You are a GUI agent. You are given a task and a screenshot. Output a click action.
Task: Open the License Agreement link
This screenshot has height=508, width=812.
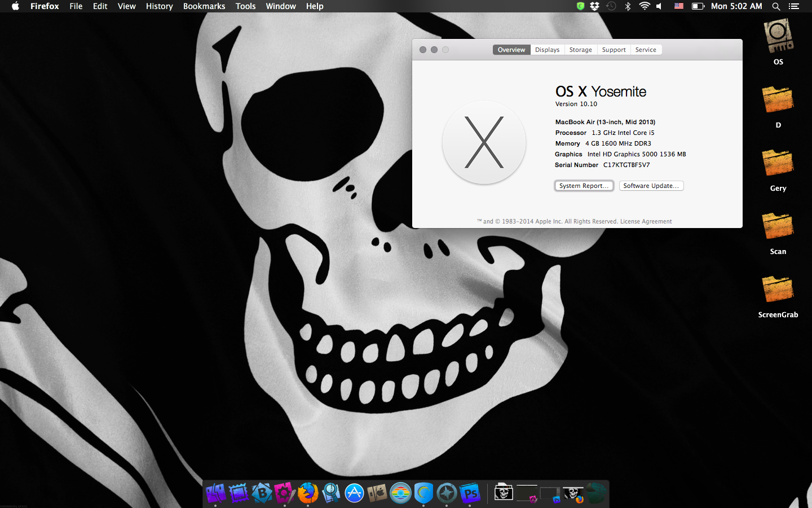tap(646, 221)
